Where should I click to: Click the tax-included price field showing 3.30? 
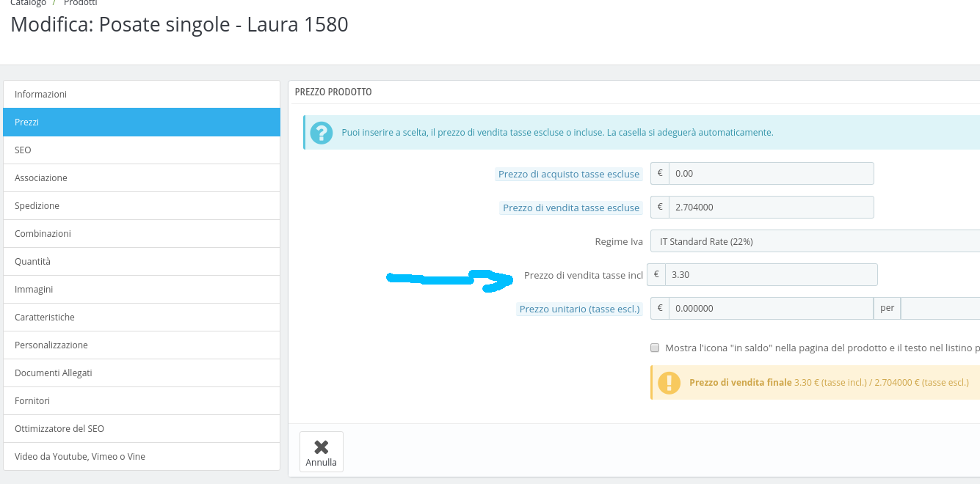click(x=772, y=275)
